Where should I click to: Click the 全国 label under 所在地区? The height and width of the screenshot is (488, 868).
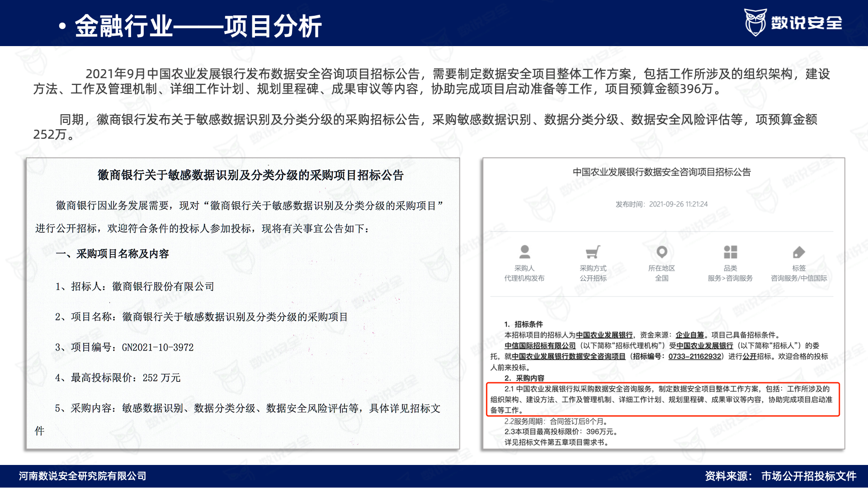pos(662,278)
